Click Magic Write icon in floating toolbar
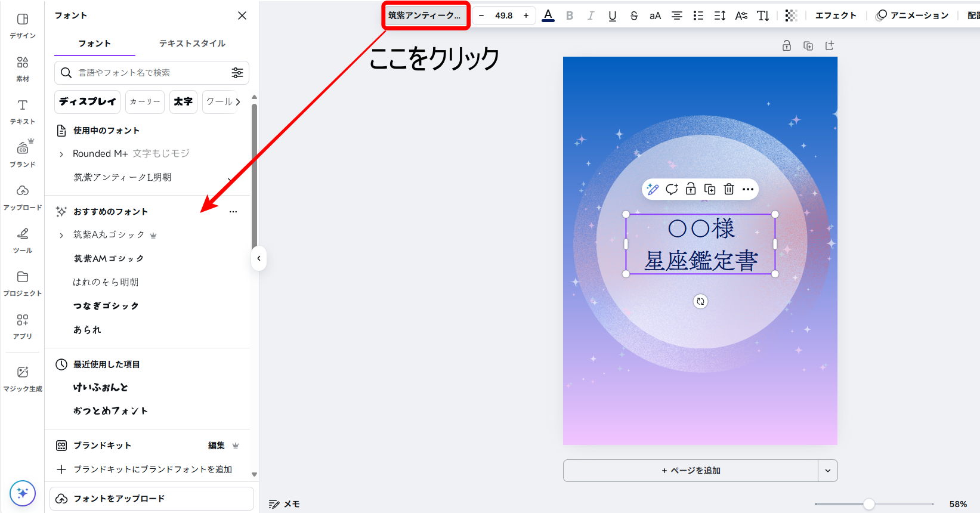Image resolution: width=980 pixels, height=513 pixels. (x=653, y=189)
